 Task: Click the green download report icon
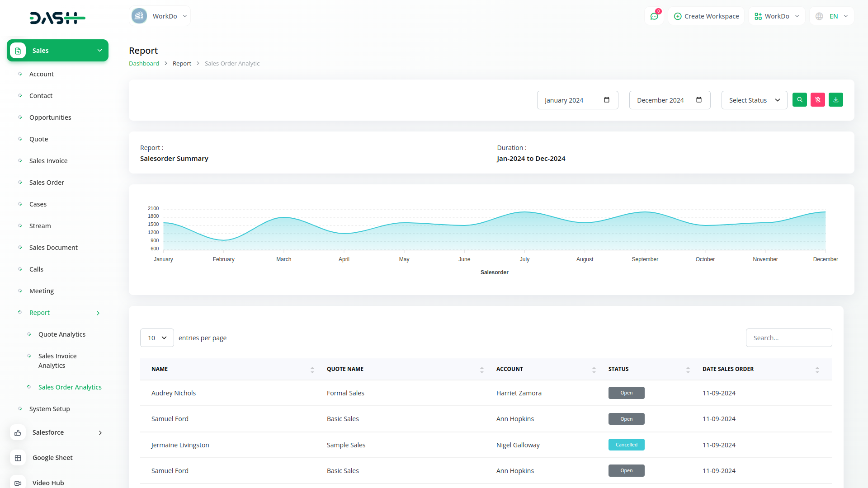[836, 100]
